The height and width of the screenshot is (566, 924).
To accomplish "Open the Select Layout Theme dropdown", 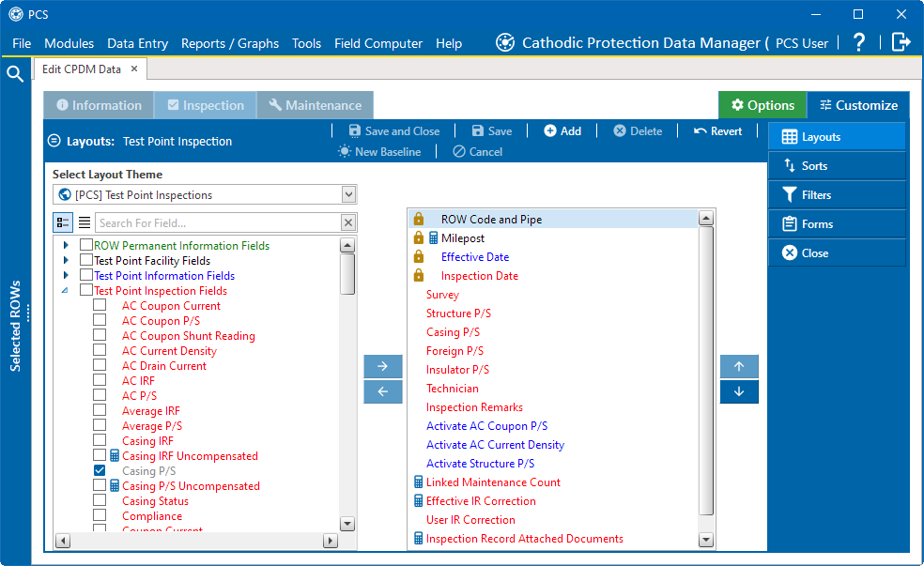I will (349, 194).
